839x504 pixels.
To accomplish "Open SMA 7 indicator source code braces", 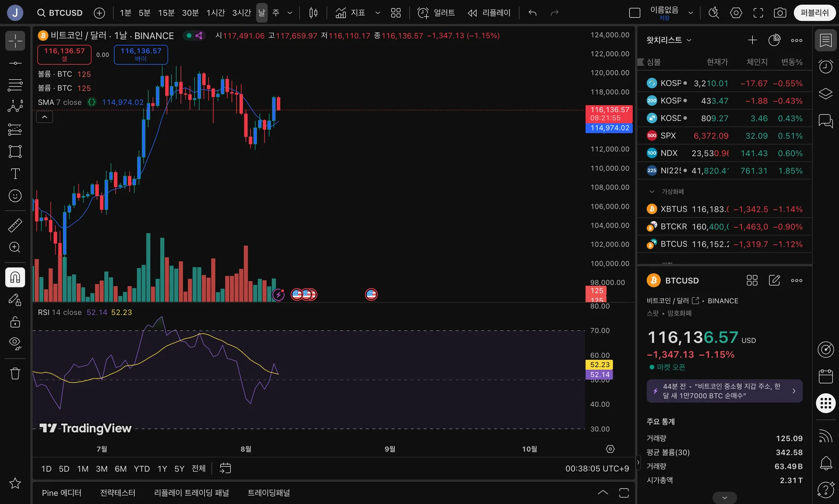I will click(x=92, y=102).
